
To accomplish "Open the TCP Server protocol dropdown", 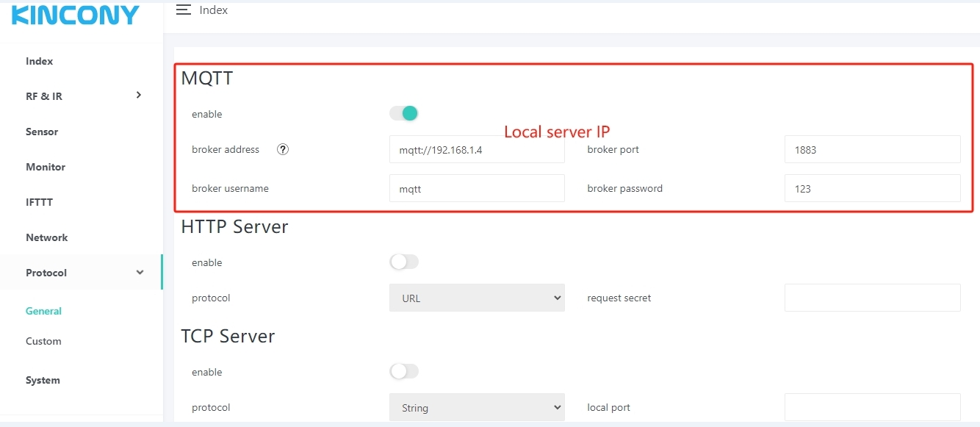I will pyautogui.click(x=477, y=407).
